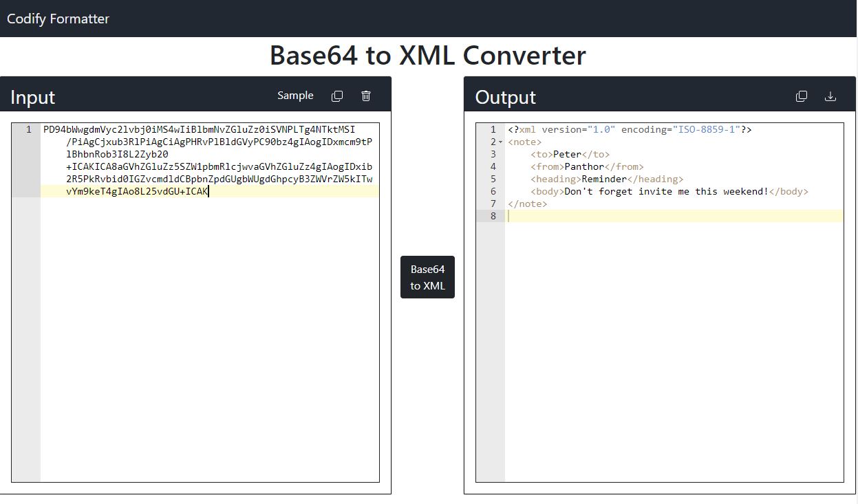The height and width of the screenshot is (504, 858).
Task: Select the Peter line in the output
Action: pyautogui.click(x=571, y=154)
